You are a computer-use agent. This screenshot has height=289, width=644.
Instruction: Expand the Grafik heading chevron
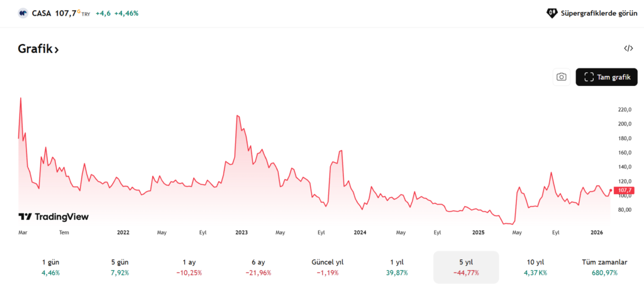[x=56, y=50]
